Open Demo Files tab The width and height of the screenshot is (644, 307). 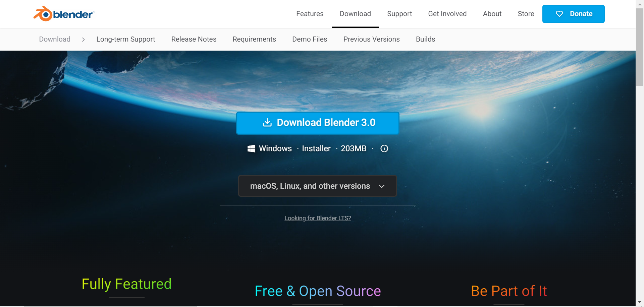310,39
